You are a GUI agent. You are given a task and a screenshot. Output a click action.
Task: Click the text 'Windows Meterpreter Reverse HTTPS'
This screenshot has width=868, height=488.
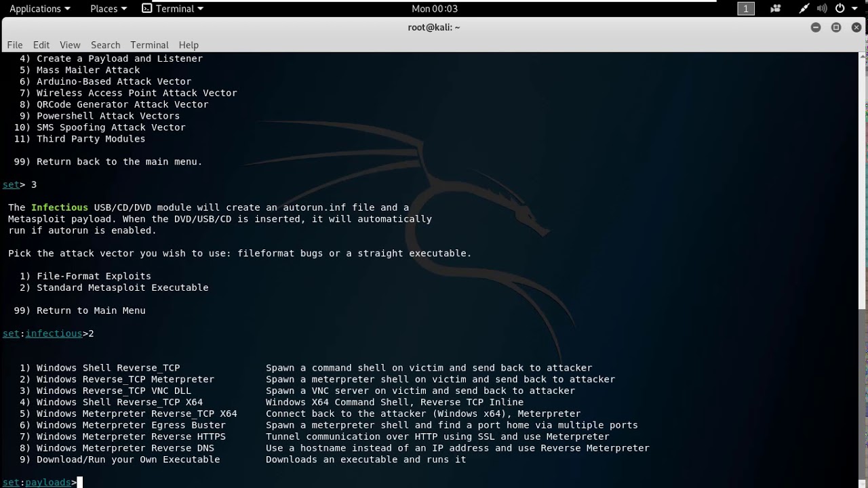(x=132, y=436)
